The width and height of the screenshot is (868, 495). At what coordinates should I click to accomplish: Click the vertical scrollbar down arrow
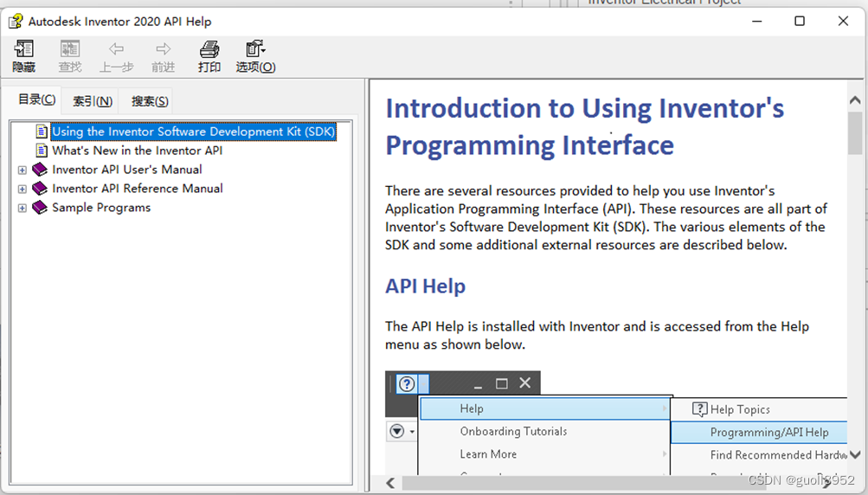click(x=855, y=454)
